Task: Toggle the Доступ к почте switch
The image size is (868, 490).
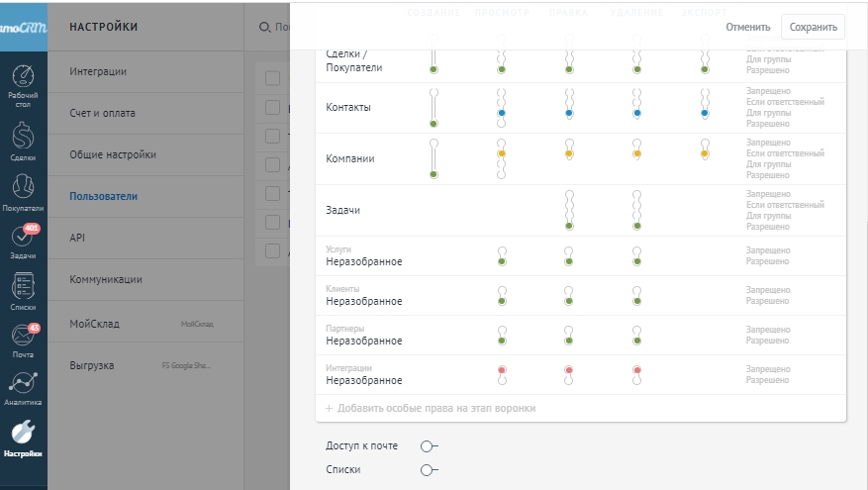Action: click(429, 446)
